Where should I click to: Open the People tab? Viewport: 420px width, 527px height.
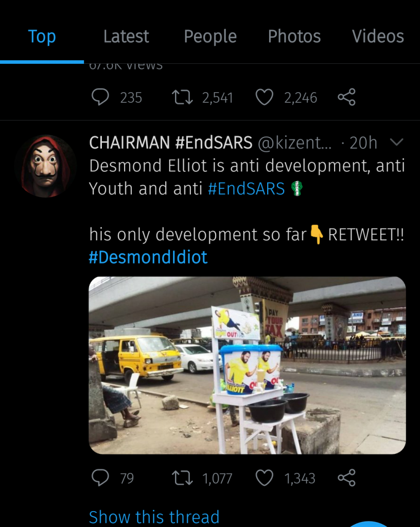pyautogui.click(x=210, y=37)
